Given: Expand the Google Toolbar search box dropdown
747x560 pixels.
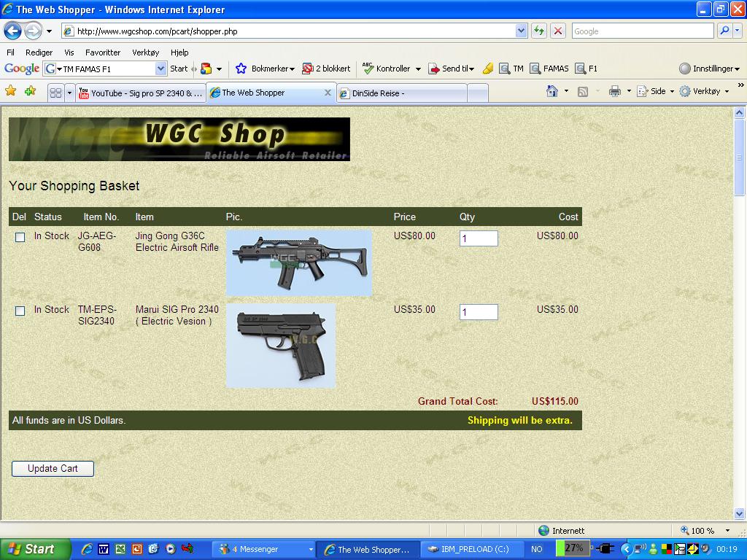Looking at the screenshot, I should click(160, 69).
